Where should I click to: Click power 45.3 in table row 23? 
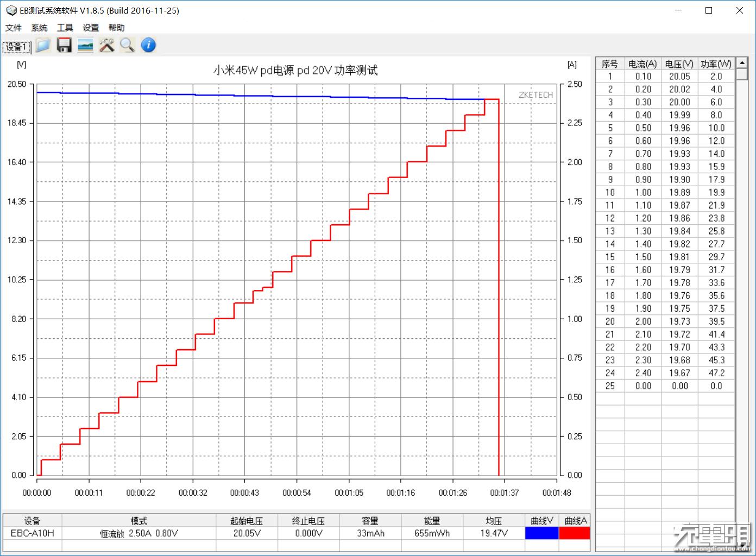[x=716, y=361]
